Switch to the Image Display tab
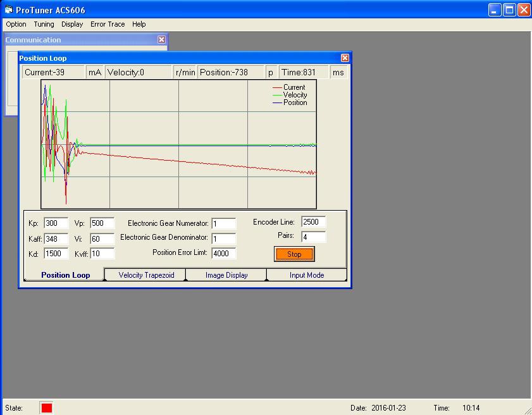This screenshot has height=415, width=532. [x=226, y=275]
